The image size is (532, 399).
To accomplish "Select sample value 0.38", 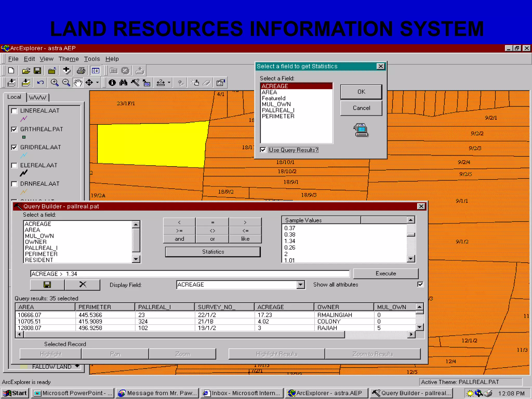I will [x=290, y=235].
